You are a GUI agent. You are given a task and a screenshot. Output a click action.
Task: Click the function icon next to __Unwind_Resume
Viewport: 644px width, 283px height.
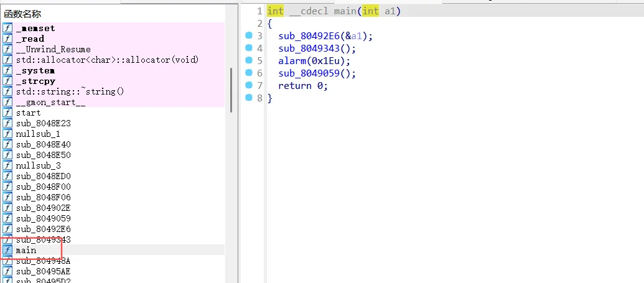point(7,49)
